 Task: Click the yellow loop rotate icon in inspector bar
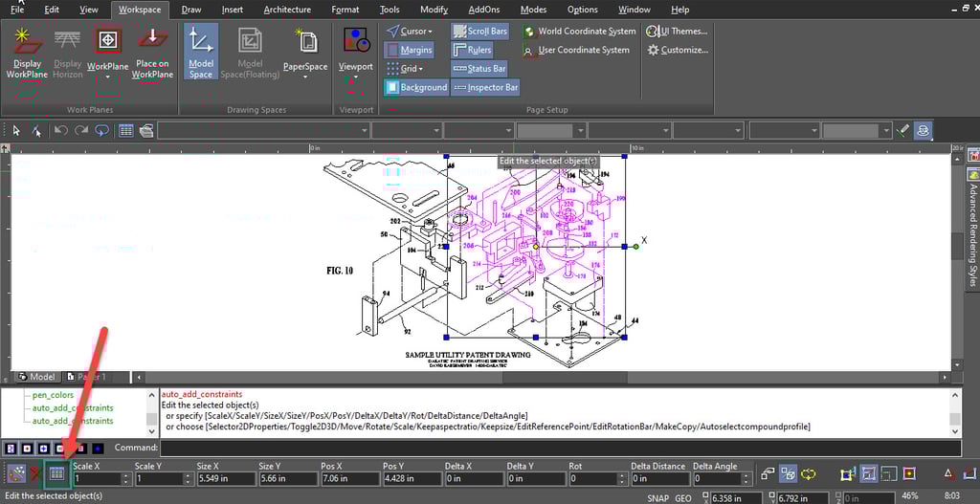pyautogui.click(x=809, y=474)
